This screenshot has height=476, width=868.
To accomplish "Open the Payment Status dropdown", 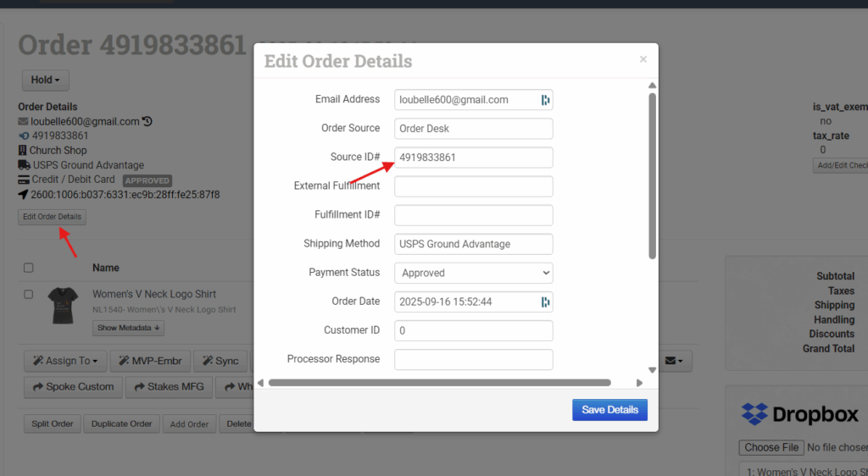I will pyautogui.click(x=473, y=273).
